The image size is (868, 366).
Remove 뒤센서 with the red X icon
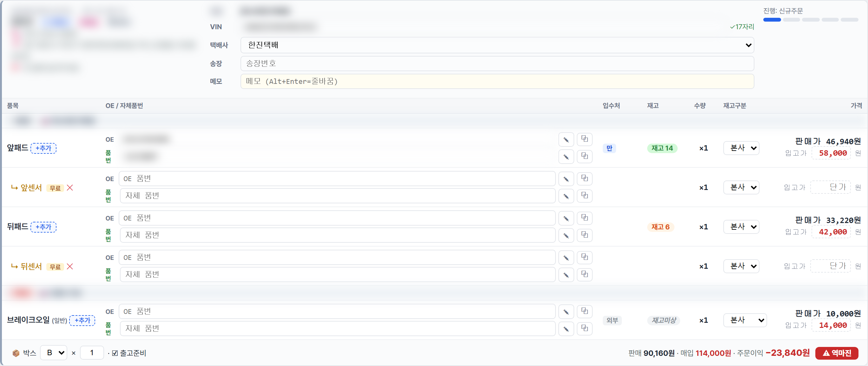pos(70,267)
